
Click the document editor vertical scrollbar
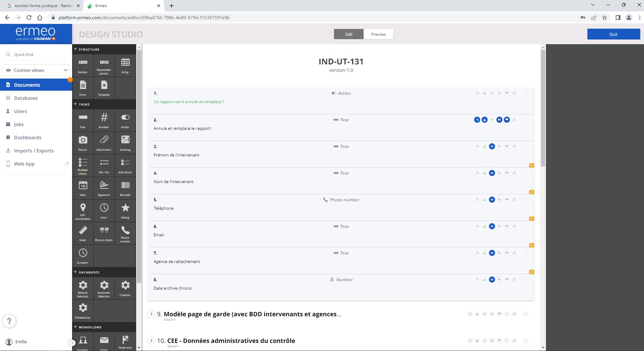543,108
